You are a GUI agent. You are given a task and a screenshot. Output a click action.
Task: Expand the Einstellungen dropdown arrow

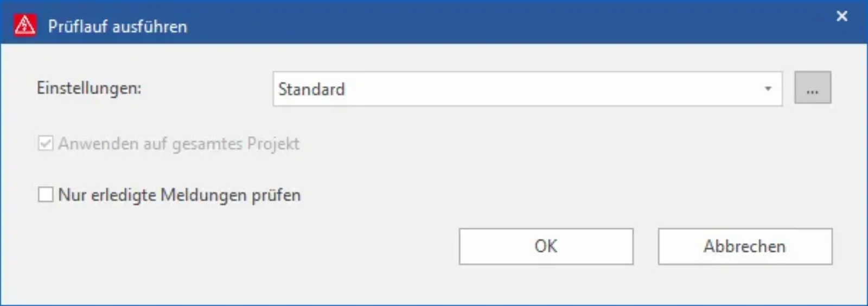pos(768,89)
